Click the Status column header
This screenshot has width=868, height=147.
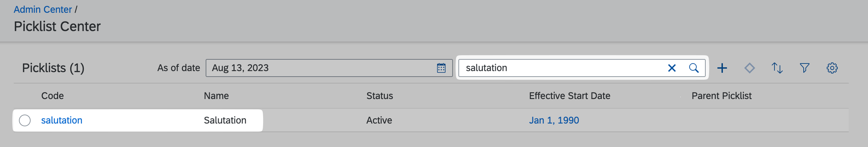(379, 96)
